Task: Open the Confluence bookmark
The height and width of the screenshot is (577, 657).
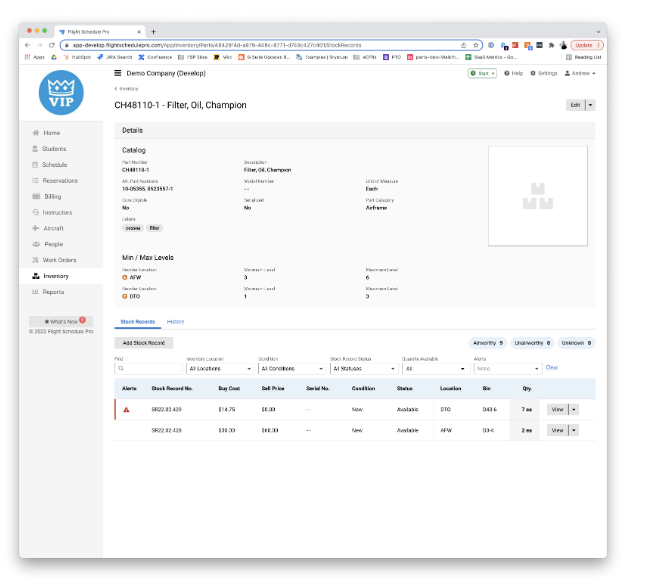Action: [155, 57]
